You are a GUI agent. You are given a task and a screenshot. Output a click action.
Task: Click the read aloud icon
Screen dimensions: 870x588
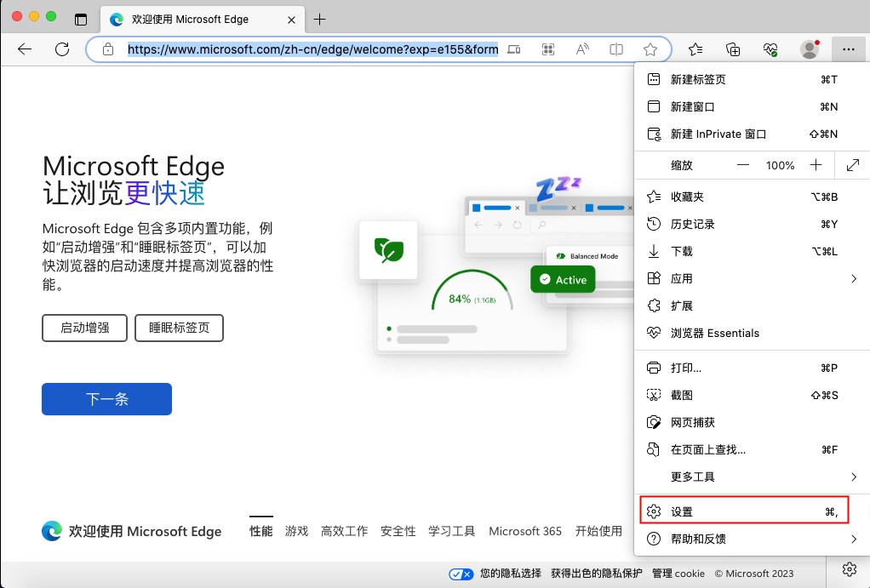click(583, 49)
